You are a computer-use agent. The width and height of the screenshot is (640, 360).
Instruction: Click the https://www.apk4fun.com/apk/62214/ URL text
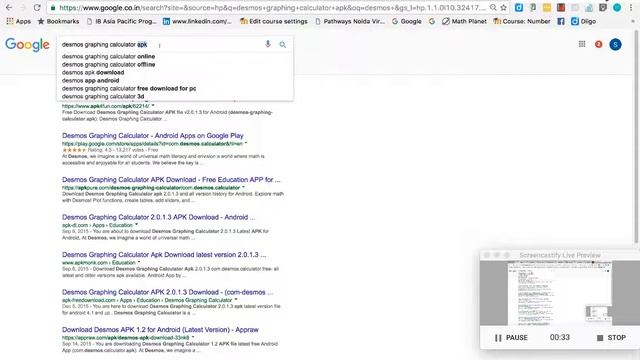point(106,106)
